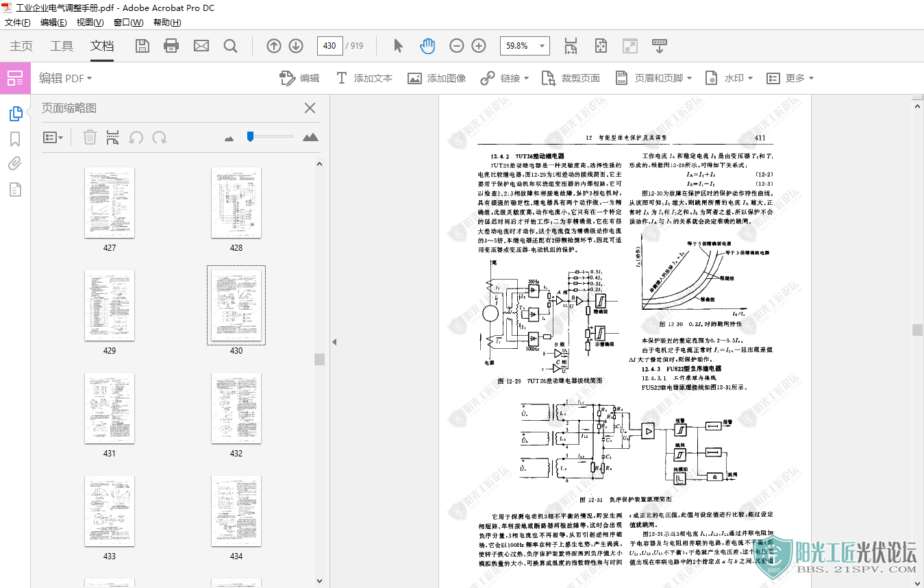This screenshot has width=924, height=588.
Task: Save the file with the floppy disk icon
Action: 142,46
